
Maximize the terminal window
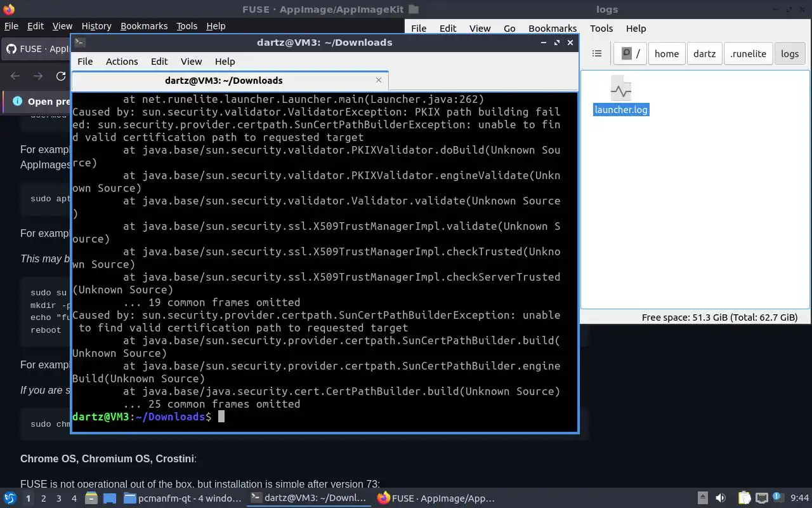click(x=557, y=43)
